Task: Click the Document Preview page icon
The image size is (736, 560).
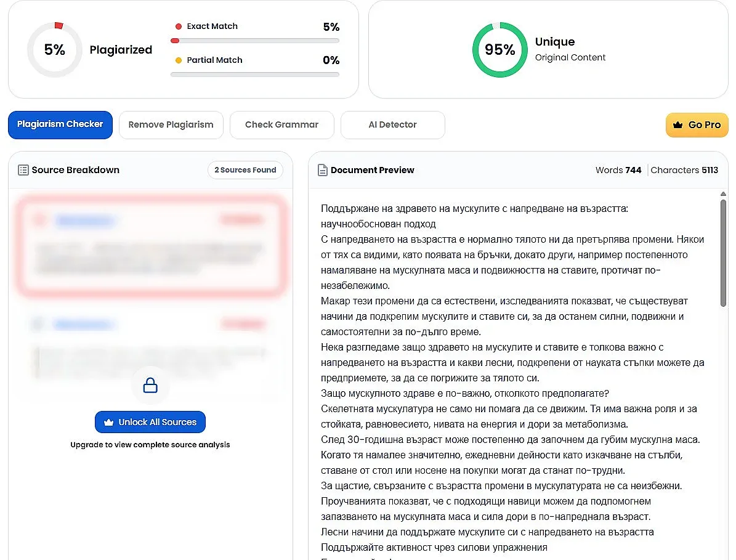Action: (x=323, y=170)
